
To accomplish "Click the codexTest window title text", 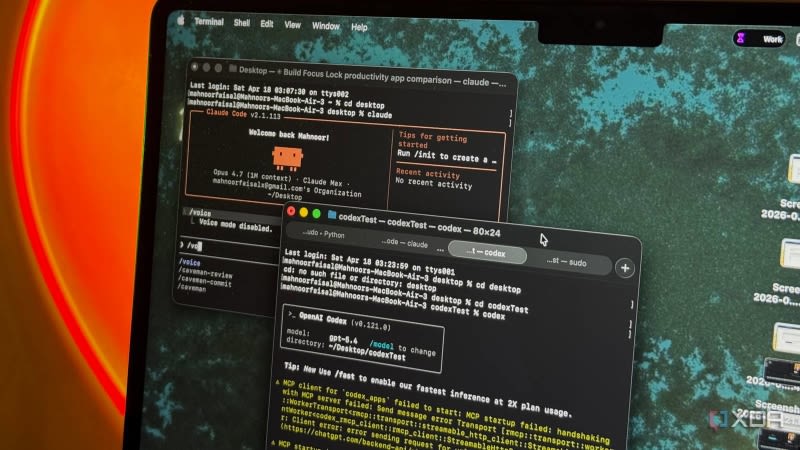I will [419, 225].
